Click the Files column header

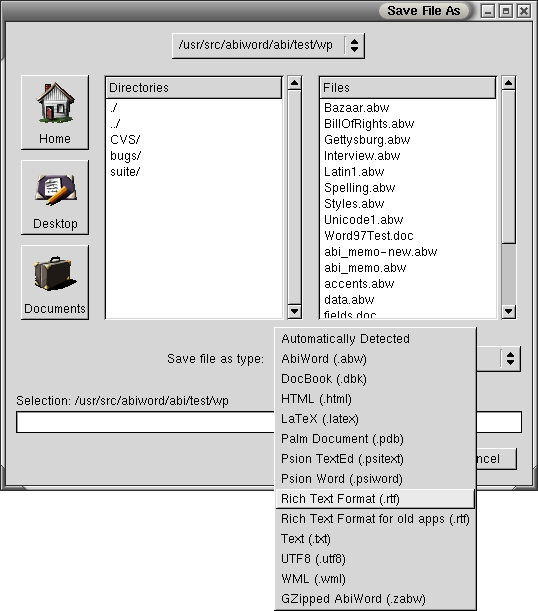(x=407, y=88)
